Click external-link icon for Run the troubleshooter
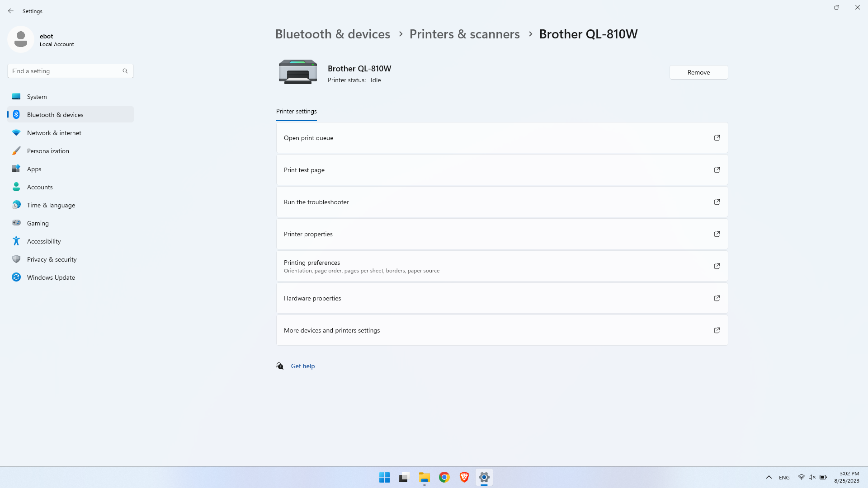Image resolution: width=868 pixels, height=488 pixels. (x=717, y=202)
